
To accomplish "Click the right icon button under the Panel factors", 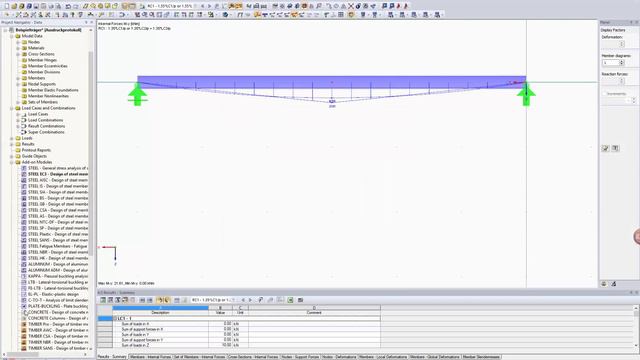I will (615, 148).
